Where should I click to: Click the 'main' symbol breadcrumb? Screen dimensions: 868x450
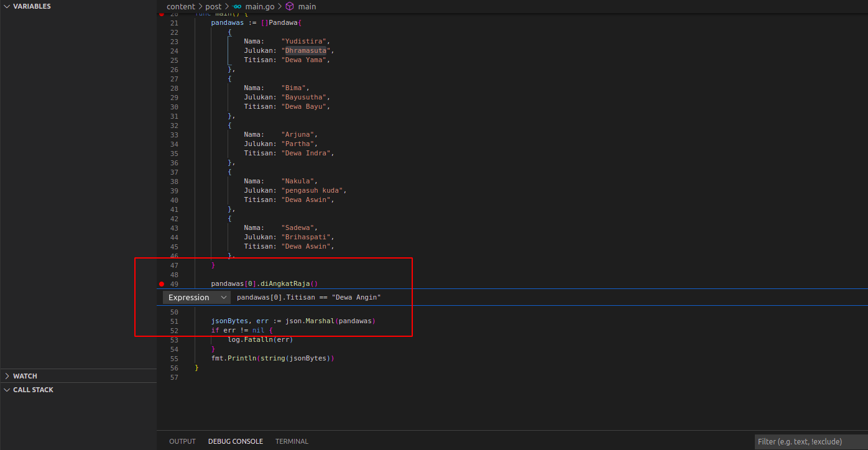(x=307, y=6)
